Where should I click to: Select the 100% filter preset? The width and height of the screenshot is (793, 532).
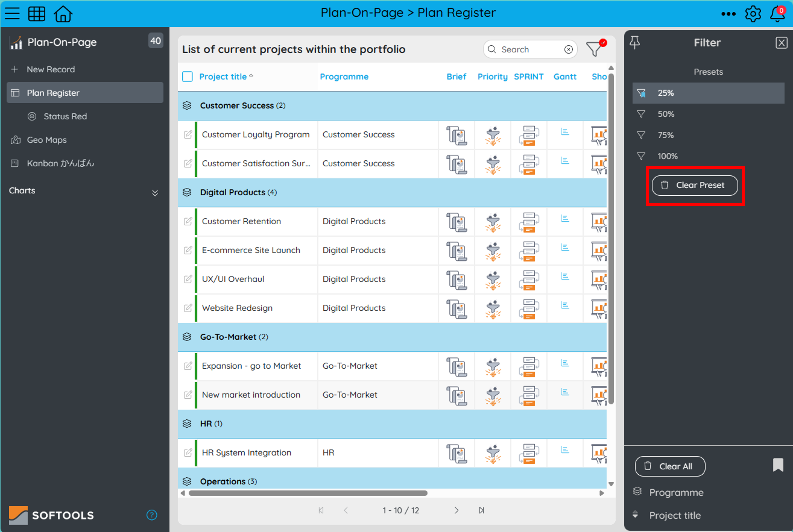tap(708, 156)
